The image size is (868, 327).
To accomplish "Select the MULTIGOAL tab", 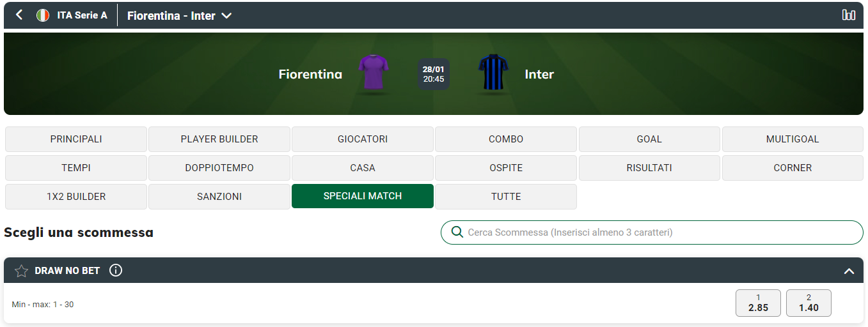I will coord(793,139).
